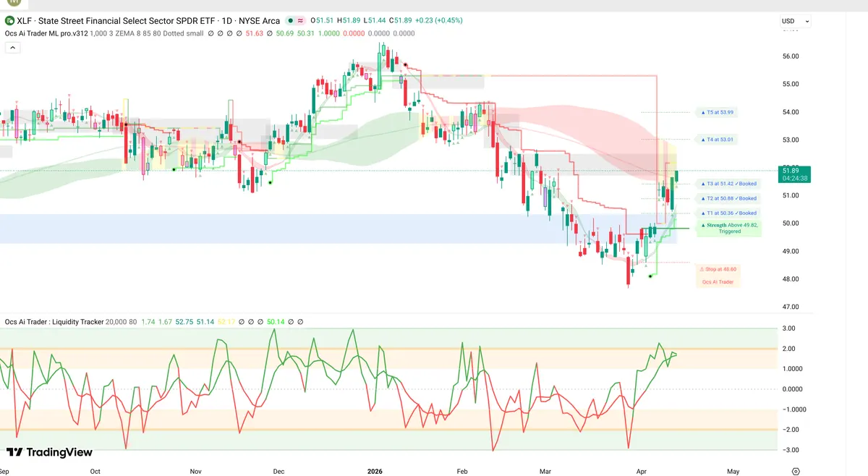Click the T5 at 53.99 target label
Screen dimensions: 868x476
[x=716, y=112]
